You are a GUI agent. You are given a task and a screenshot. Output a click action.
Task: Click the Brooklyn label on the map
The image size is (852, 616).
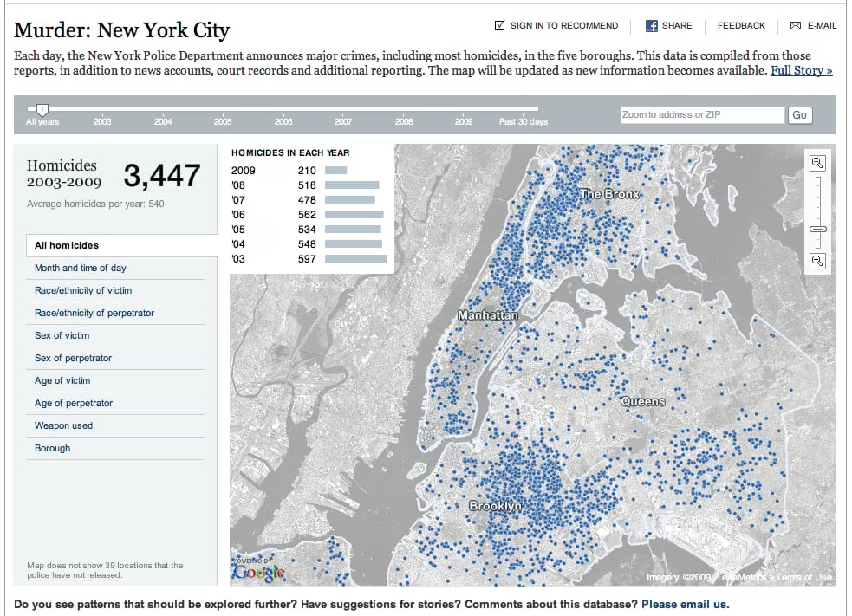click(495, 506)
